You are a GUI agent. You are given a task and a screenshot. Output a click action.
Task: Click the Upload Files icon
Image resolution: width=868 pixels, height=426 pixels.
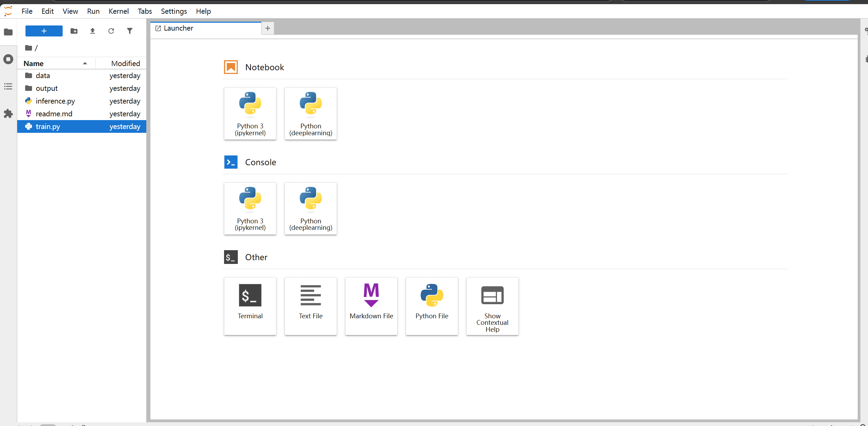click(x=93, y=31)
